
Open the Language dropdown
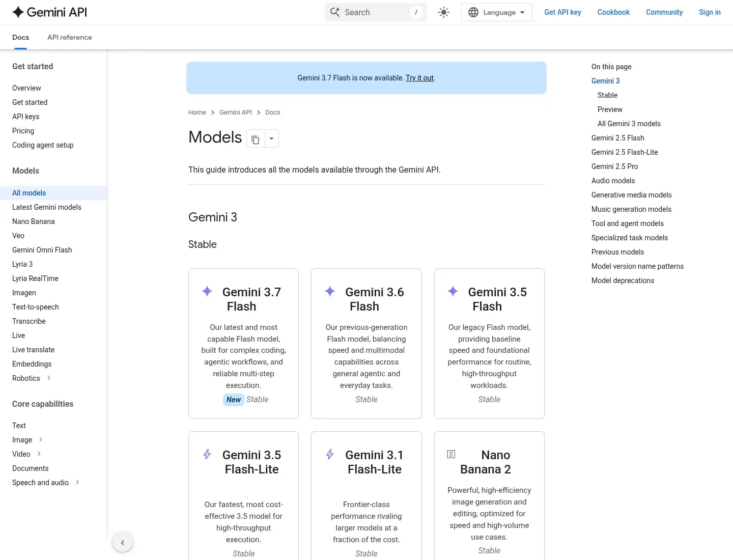tap(497, 12)
